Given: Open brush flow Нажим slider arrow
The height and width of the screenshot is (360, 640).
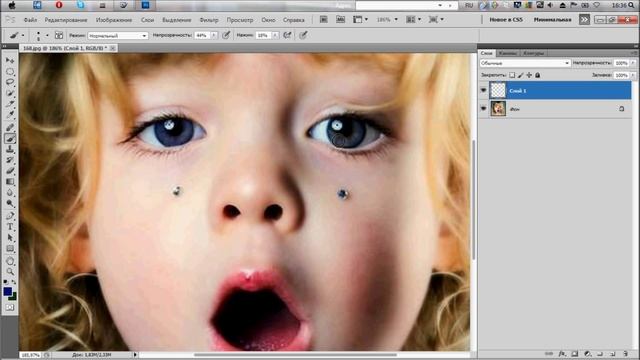Looking at the screenshot, I should point(275,36).
